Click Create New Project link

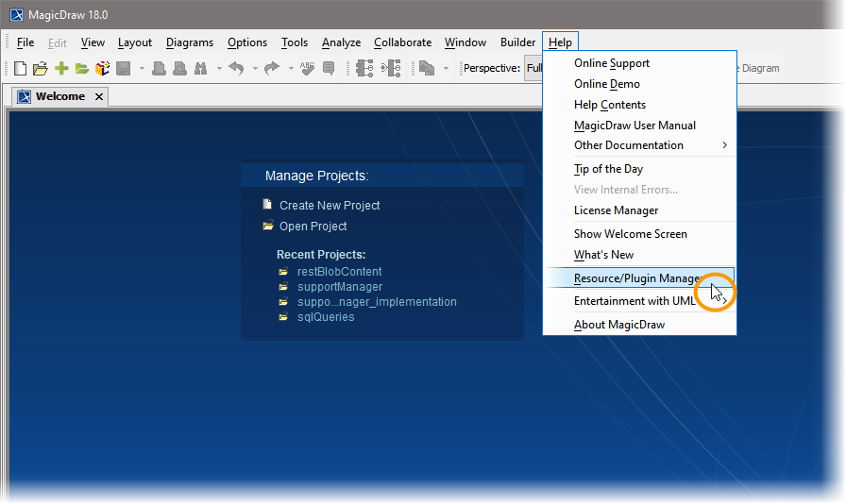(x=330, y=205)
